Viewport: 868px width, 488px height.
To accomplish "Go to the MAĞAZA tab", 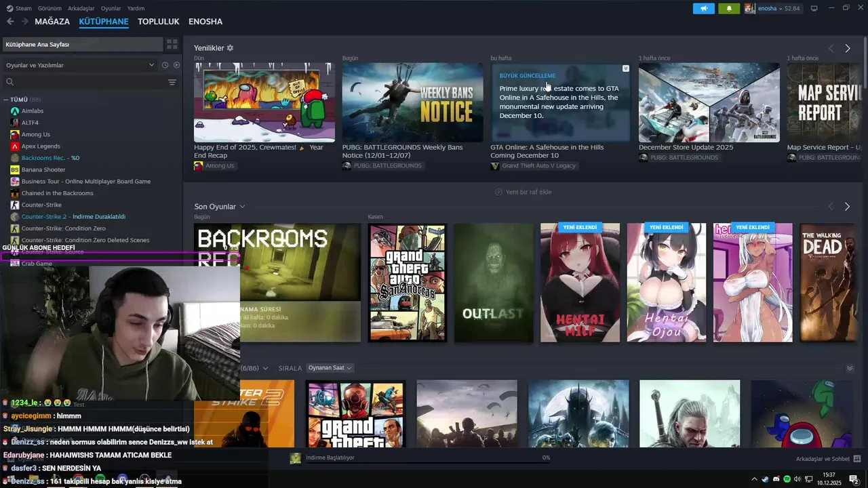I will pos(52,22).
